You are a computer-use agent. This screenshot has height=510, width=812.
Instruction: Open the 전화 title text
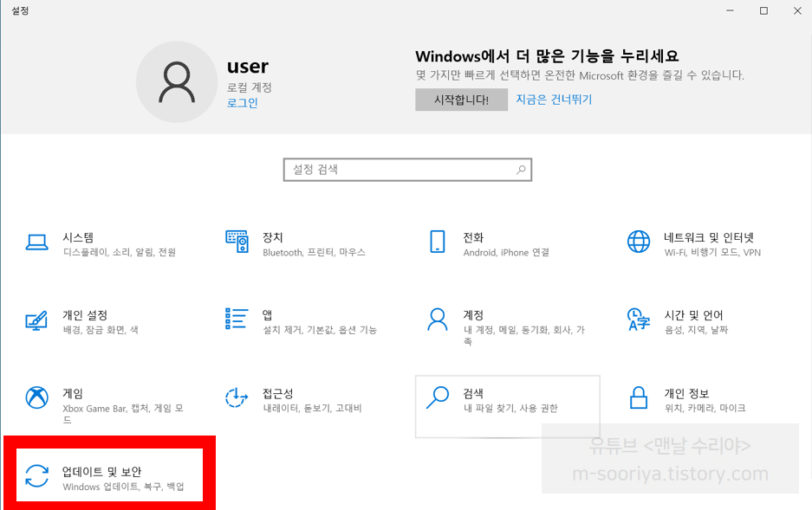tap(473, 237)
